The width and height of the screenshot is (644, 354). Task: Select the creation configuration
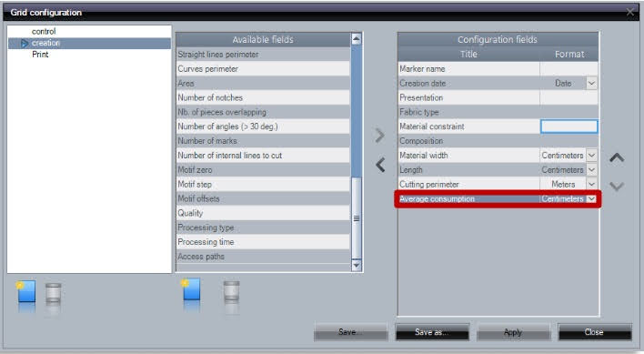(89, 43)
